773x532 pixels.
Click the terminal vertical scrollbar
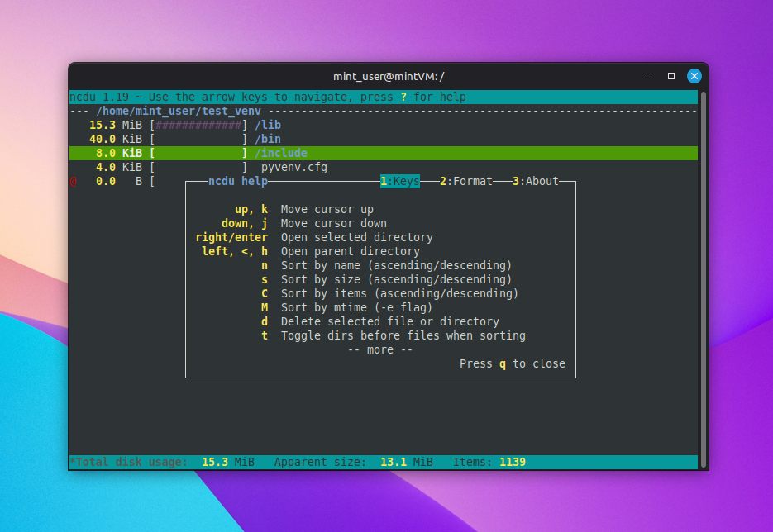click(x=704, y=279)
